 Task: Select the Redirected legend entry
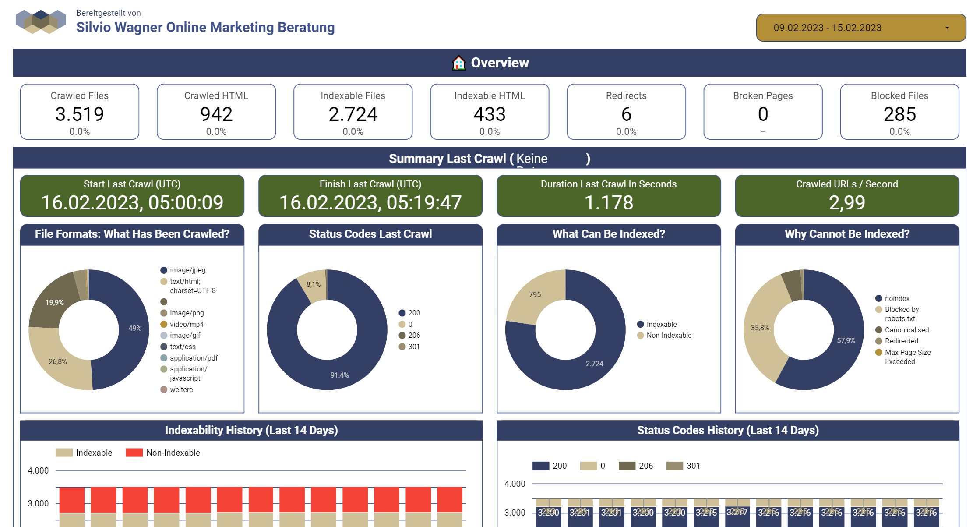point(897,341)
